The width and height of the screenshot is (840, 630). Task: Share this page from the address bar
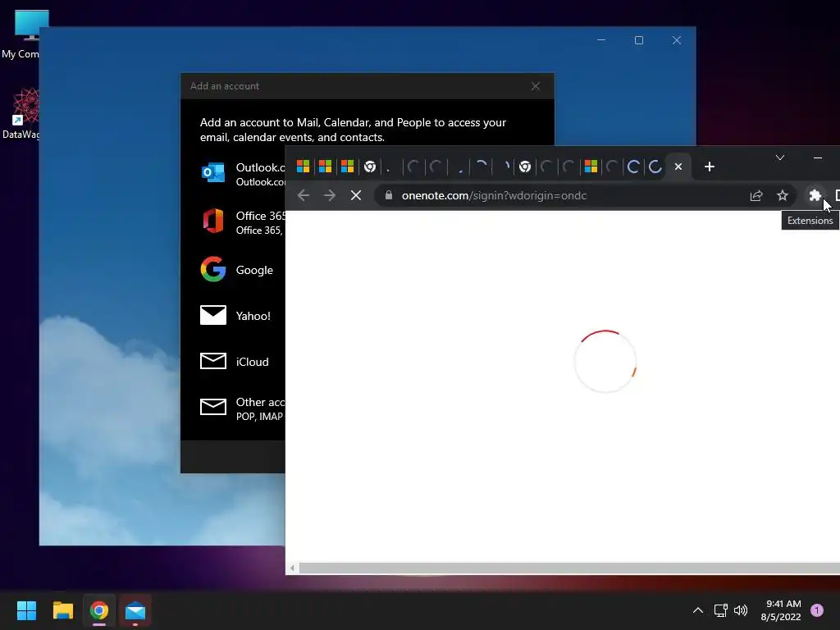tap(756, 195)
